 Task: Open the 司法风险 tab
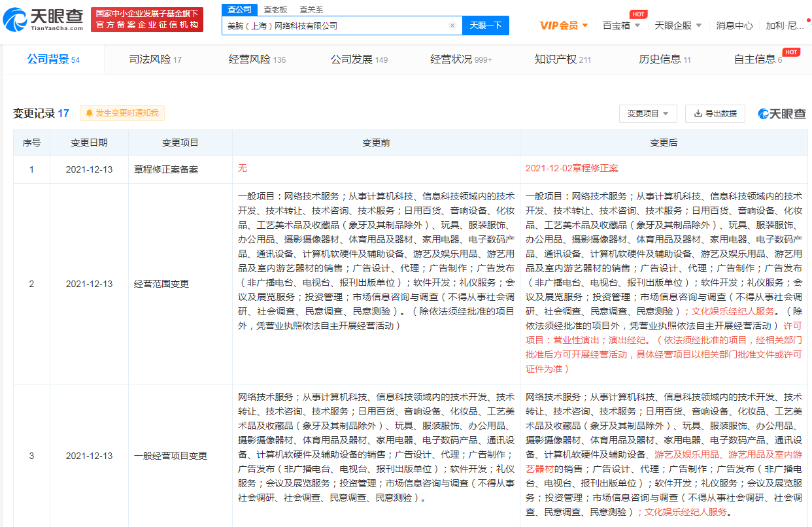[x=155, y=59]
